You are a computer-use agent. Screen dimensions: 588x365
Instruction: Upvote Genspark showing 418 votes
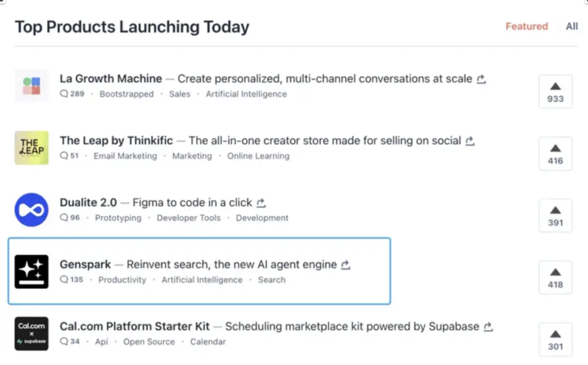coord(555,277)
